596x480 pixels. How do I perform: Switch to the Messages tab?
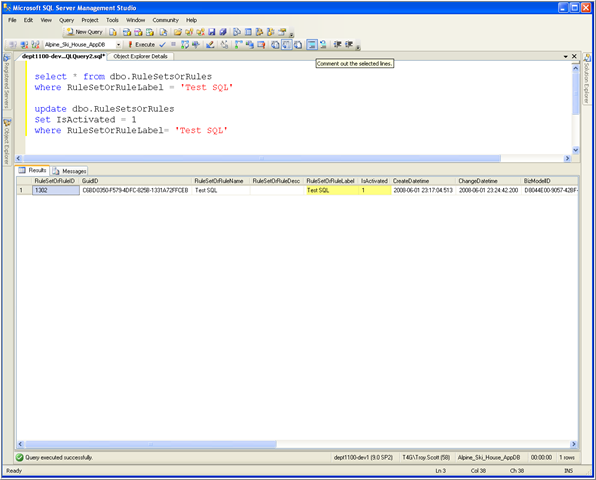[x=70, y=171]
